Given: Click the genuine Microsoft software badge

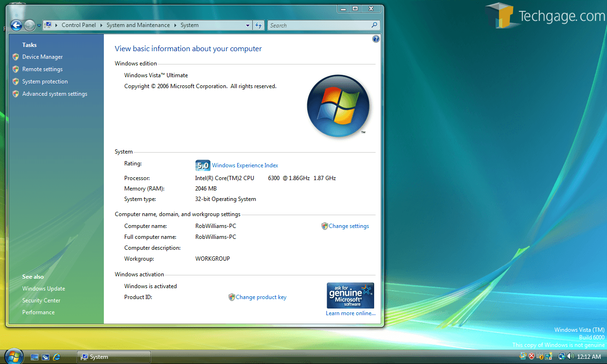Looking at the screenshot, I should [350, 296].
